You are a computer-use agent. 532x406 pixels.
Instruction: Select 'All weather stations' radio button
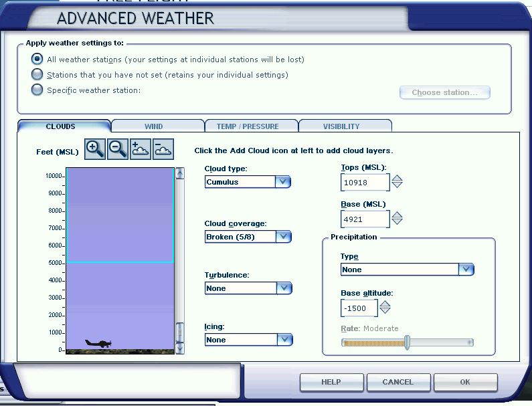pos(37,59)
